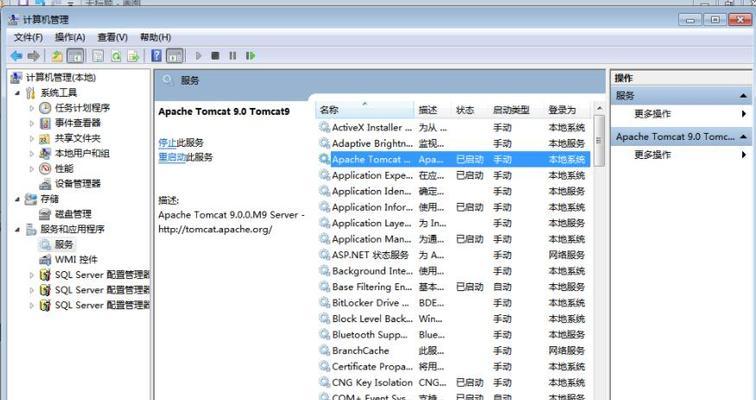Open the 帮助(H) menu
This screenshot has width=756, height=400.
[x=155, y=37]
